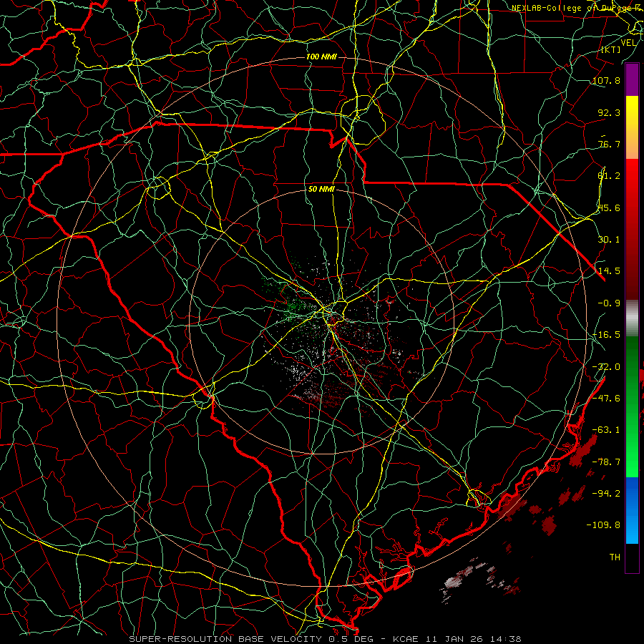Click the VEL legend title

[628, 43]
